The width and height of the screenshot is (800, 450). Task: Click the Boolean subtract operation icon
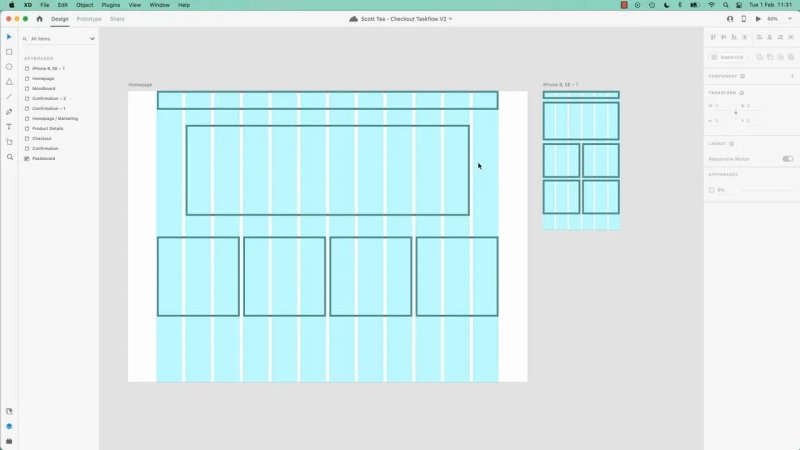[x=770, y=57]
